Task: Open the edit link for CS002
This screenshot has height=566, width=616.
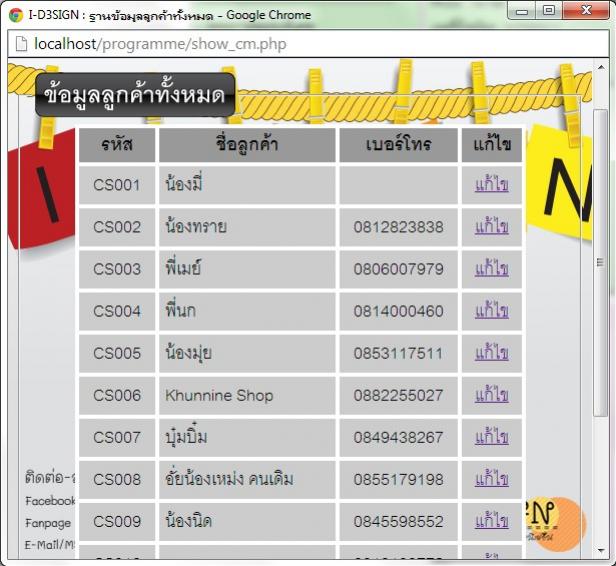Action: 491,227
